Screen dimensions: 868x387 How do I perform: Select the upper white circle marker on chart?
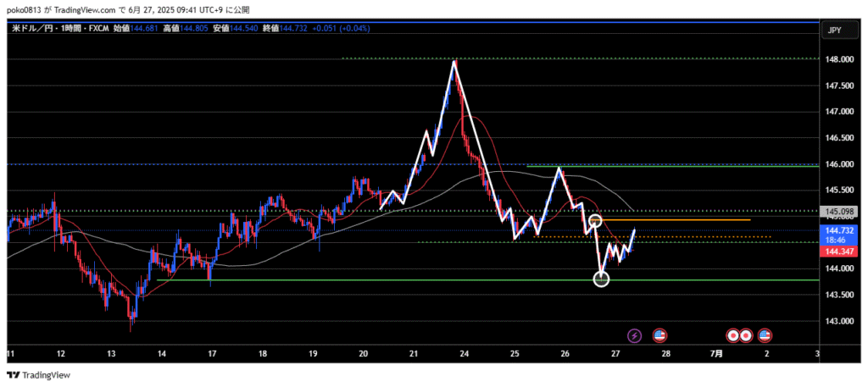click(595, 221)
